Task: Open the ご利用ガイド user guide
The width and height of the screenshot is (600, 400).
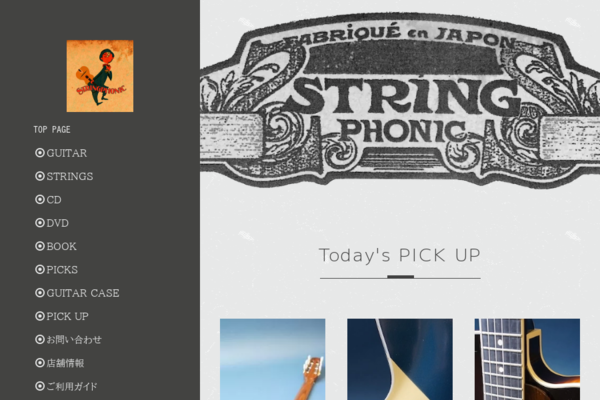Action: (x=72, y=386)
